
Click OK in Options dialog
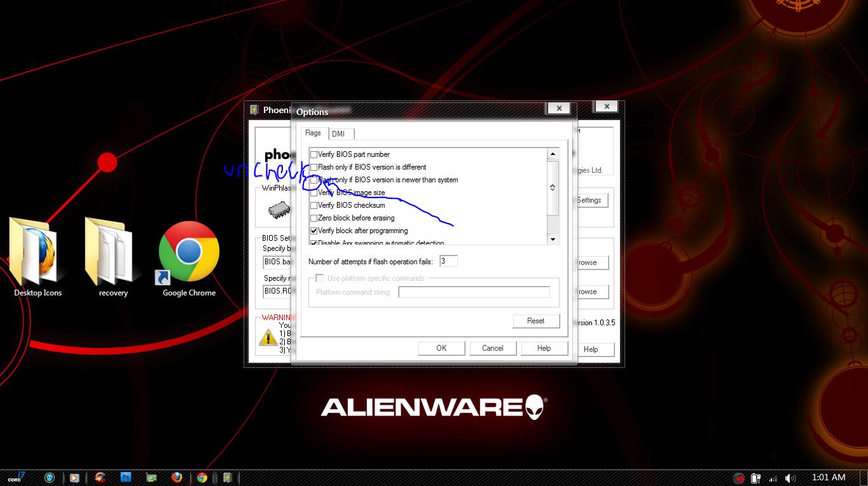click(x=441, y=348)
